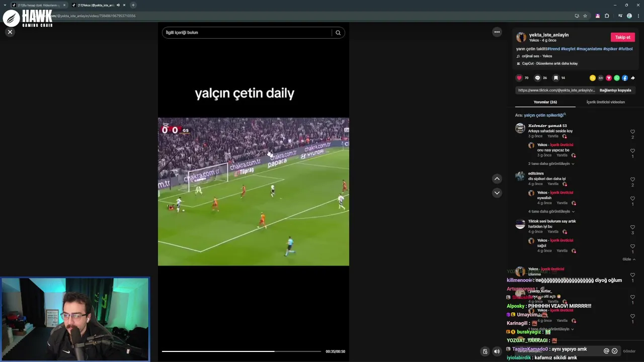Viewport: 644px width, 362px height.
Task: Like the 'Arkaya sahadaki seside koy' comment
Action: [632, 132]
